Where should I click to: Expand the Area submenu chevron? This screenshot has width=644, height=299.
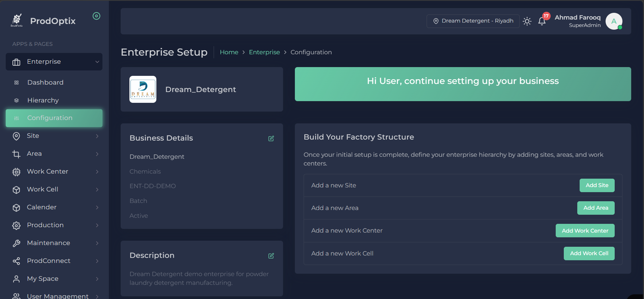[x=97, y=154]
